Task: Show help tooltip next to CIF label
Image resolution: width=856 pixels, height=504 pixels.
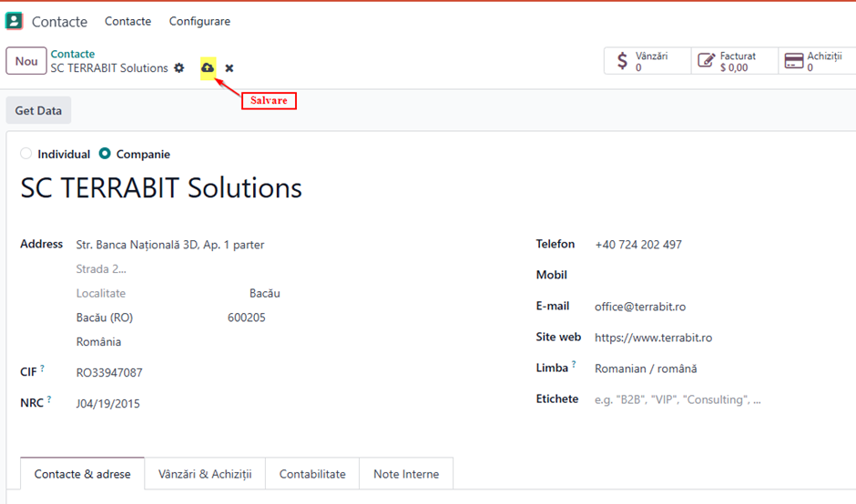Action: (x=42, y=368)
